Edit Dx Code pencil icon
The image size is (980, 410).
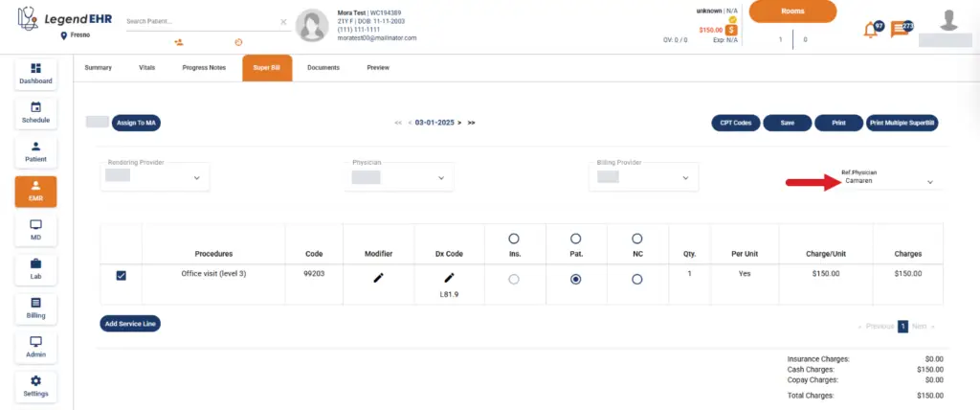(x=449, y=277)
